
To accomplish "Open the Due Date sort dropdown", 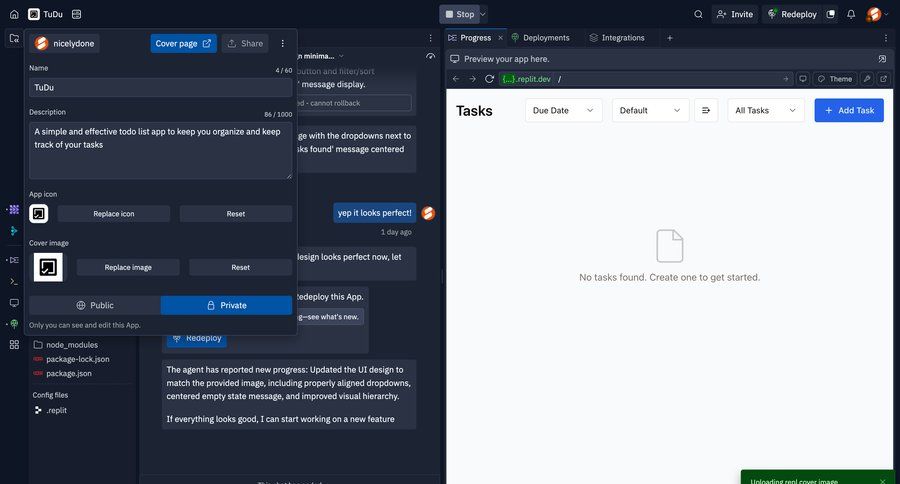I will point(564,110).
